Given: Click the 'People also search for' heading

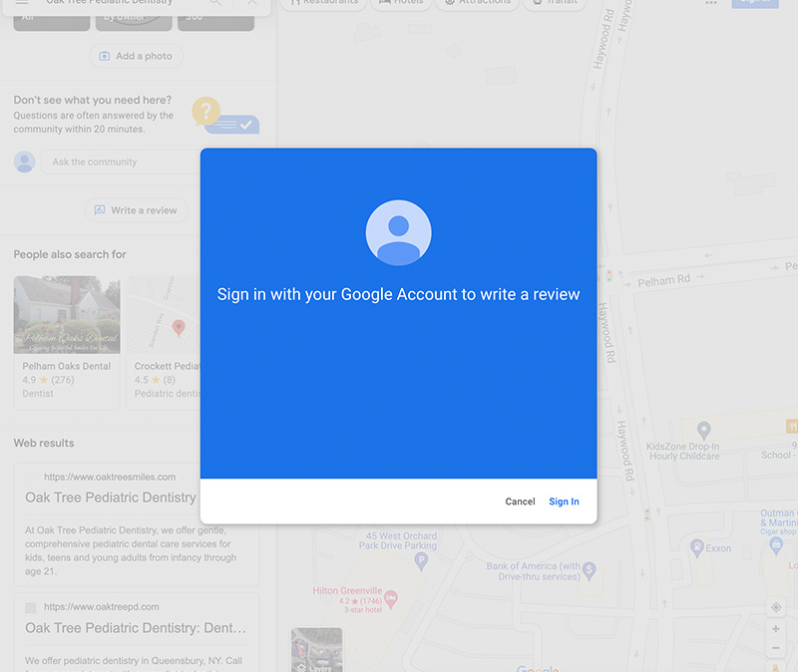Looking at the screenshot, I should click(70, 254).
